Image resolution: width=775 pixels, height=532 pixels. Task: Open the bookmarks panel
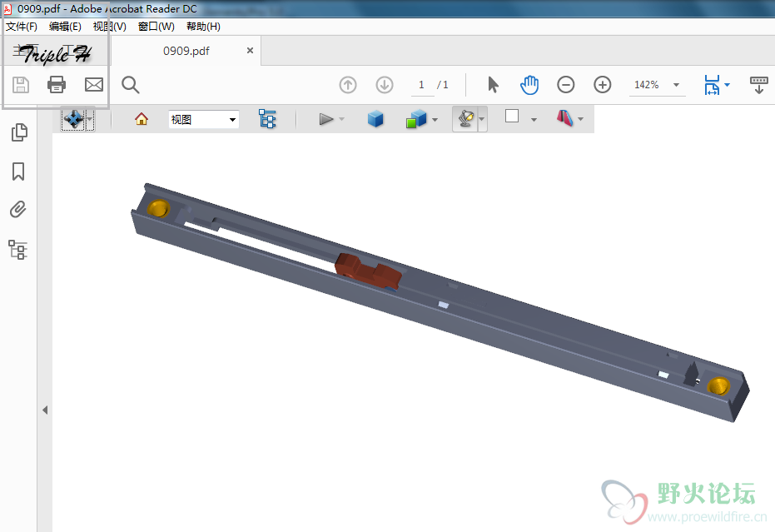pos(18,172)
